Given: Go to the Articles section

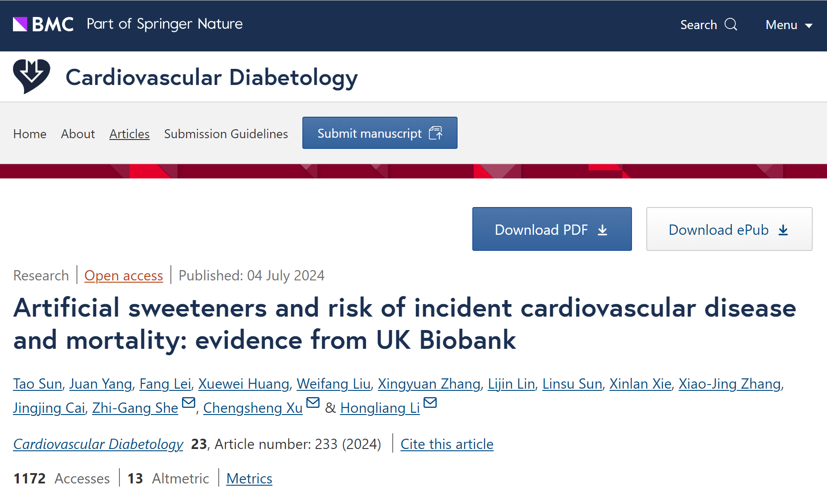Looking at the screenshot, I should pyautogui.click(x=129, y=134).
